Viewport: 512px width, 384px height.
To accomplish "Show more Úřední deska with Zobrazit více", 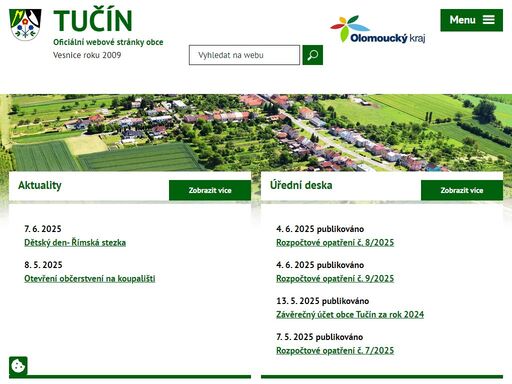I will pos(462,190).
